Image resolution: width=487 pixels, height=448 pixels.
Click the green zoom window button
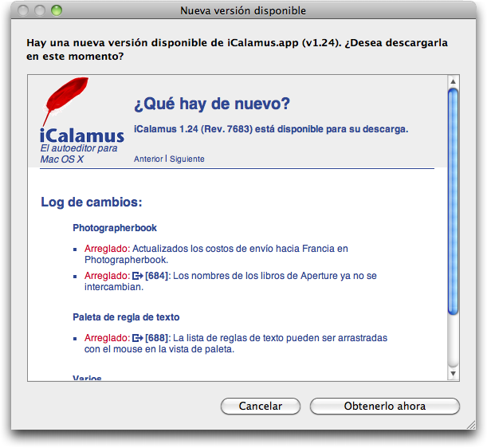(x=57, y=10)
